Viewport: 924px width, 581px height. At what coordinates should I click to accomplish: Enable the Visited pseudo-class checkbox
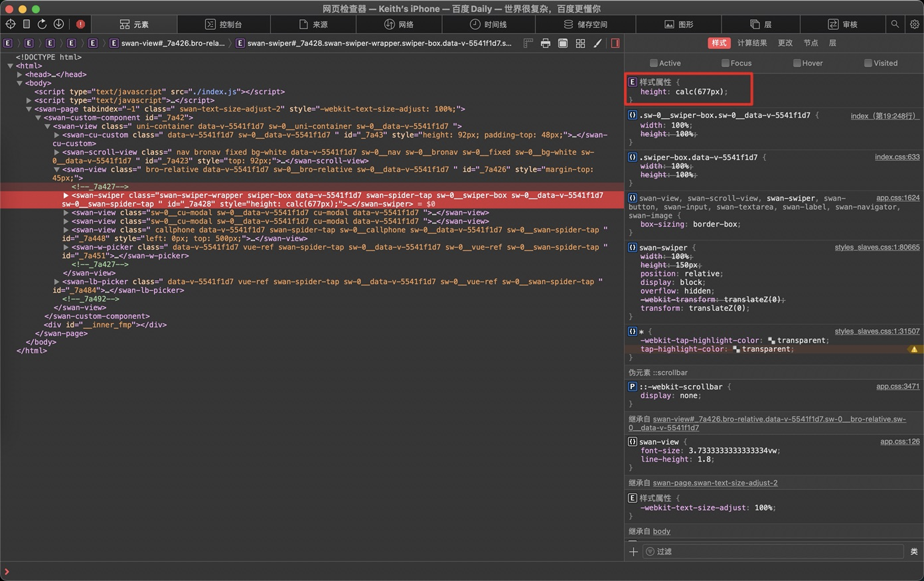(x=868, y=63)
